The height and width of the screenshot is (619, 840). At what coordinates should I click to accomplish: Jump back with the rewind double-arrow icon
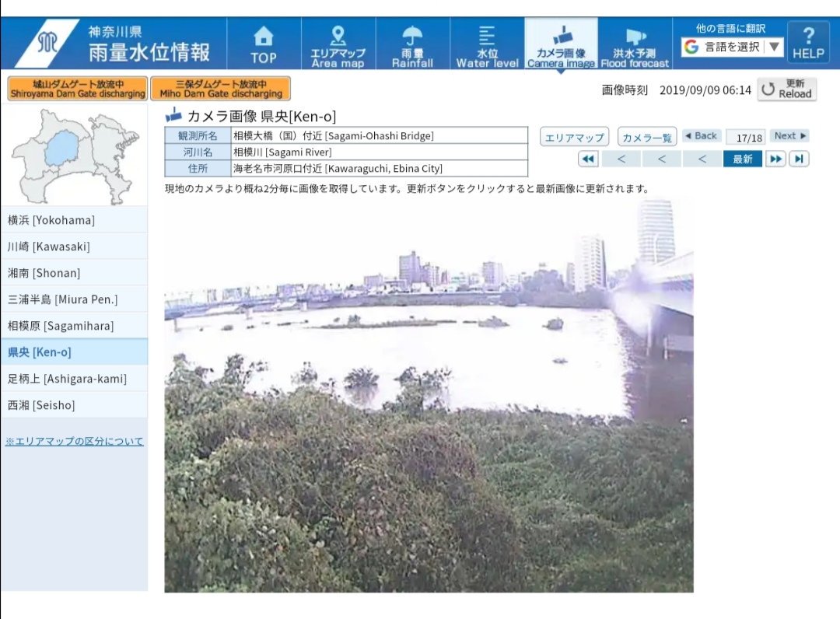588,159
